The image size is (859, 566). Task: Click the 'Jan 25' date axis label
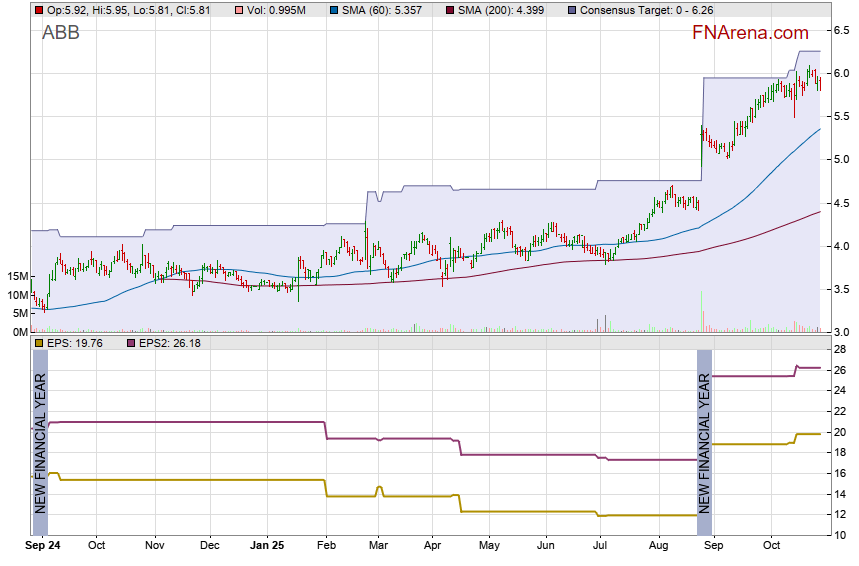267,546
